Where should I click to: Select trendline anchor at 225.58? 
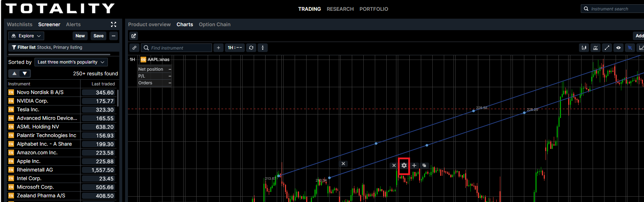click(x=474, y=111)
